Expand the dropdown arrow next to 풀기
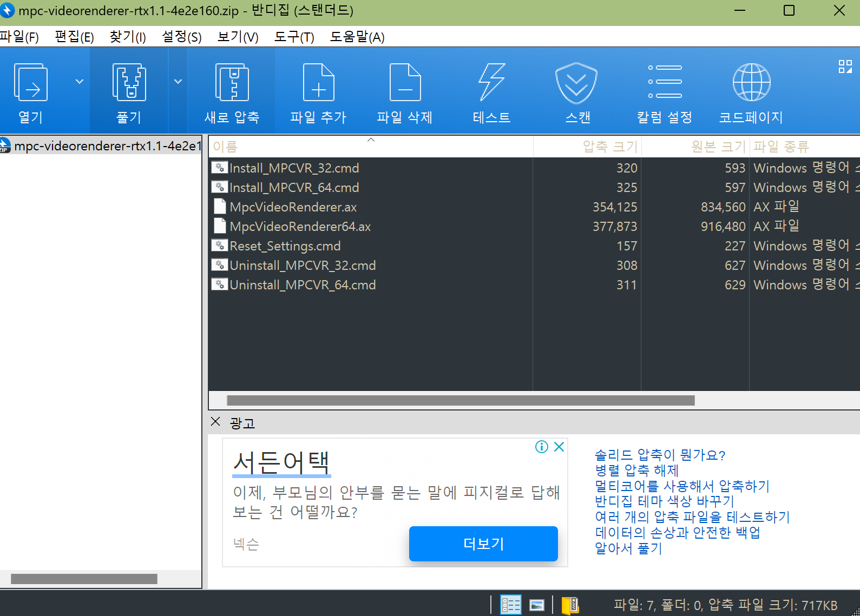 (178, 82)
